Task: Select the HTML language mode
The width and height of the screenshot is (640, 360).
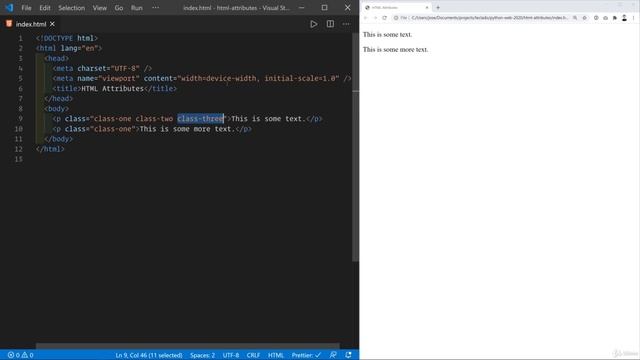Action: (x=276, y=355)
